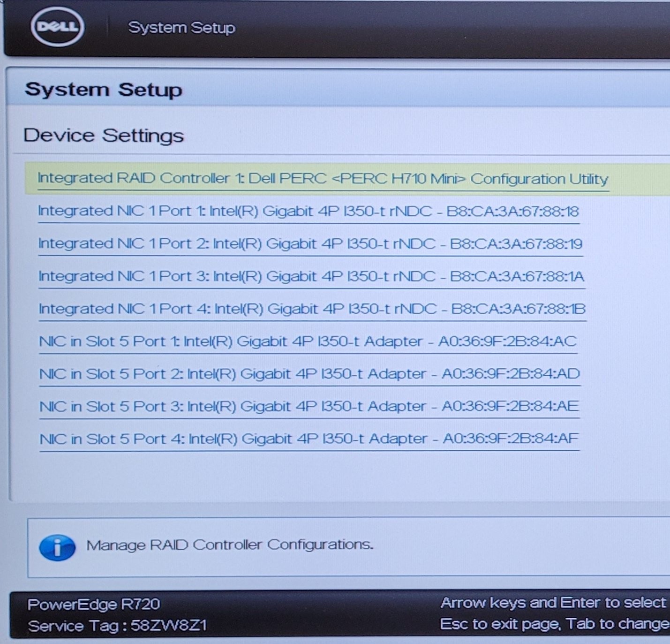Click the blue information icon

click(57, 547)
